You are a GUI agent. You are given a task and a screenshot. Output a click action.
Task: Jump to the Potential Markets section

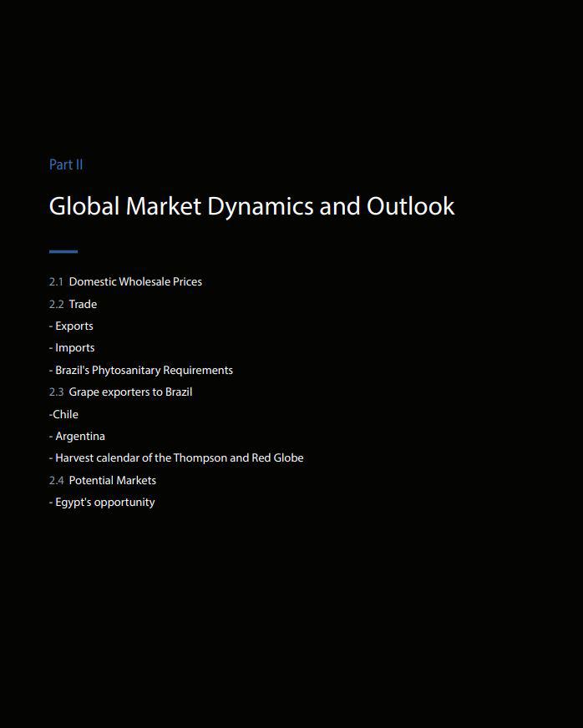click(112, 480)
